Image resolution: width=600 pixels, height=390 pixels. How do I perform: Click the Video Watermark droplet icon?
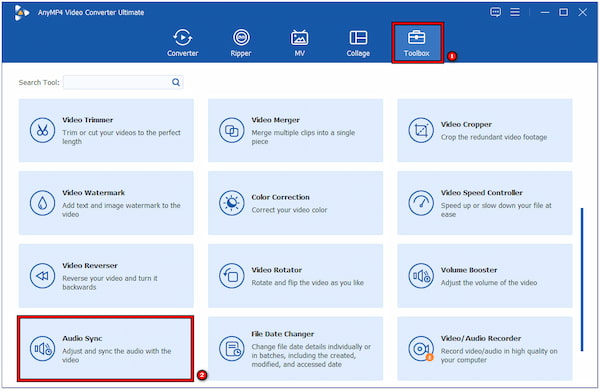pos(42,203)
